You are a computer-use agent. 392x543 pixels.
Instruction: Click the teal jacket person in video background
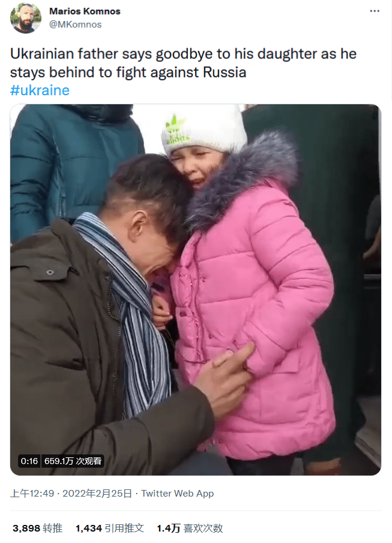[73, 166]
